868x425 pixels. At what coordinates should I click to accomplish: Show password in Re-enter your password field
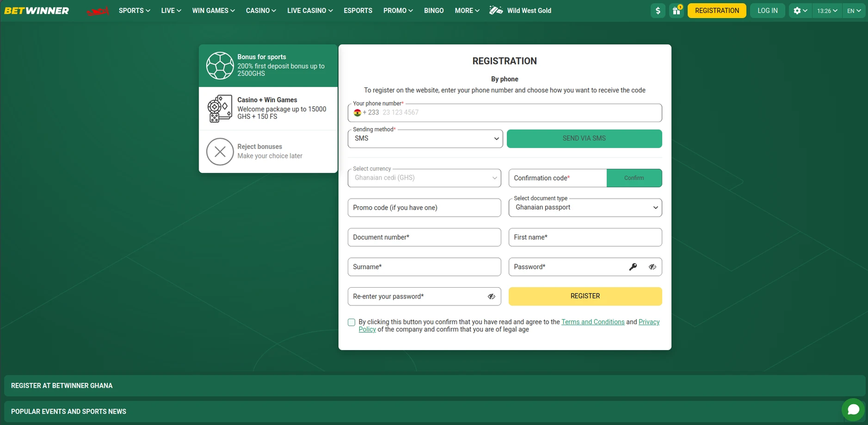[492, 297]
